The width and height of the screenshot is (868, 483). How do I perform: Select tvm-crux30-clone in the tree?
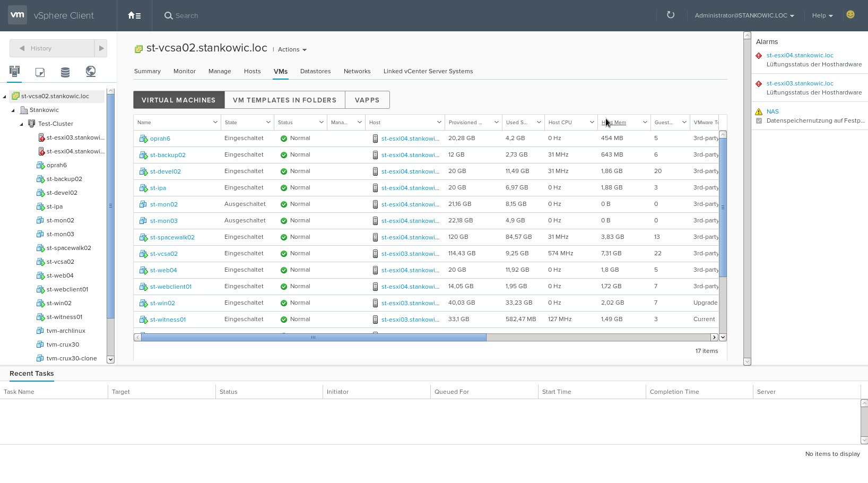72,358
